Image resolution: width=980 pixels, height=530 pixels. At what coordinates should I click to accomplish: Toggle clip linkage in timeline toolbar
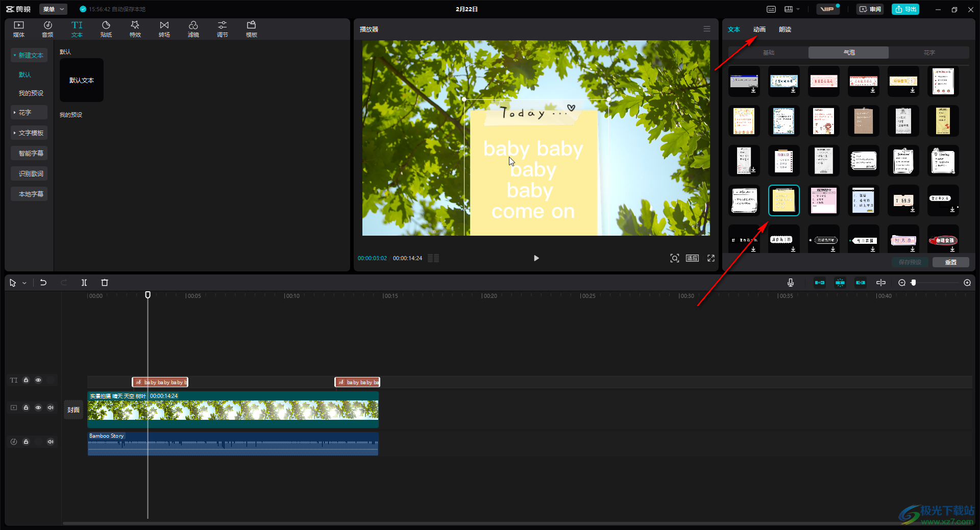861,283
